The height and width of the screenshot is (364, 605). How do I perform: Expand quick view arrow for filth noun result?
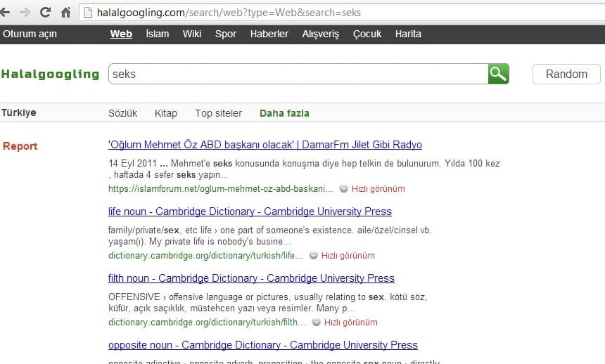click(x=316, y=323)
